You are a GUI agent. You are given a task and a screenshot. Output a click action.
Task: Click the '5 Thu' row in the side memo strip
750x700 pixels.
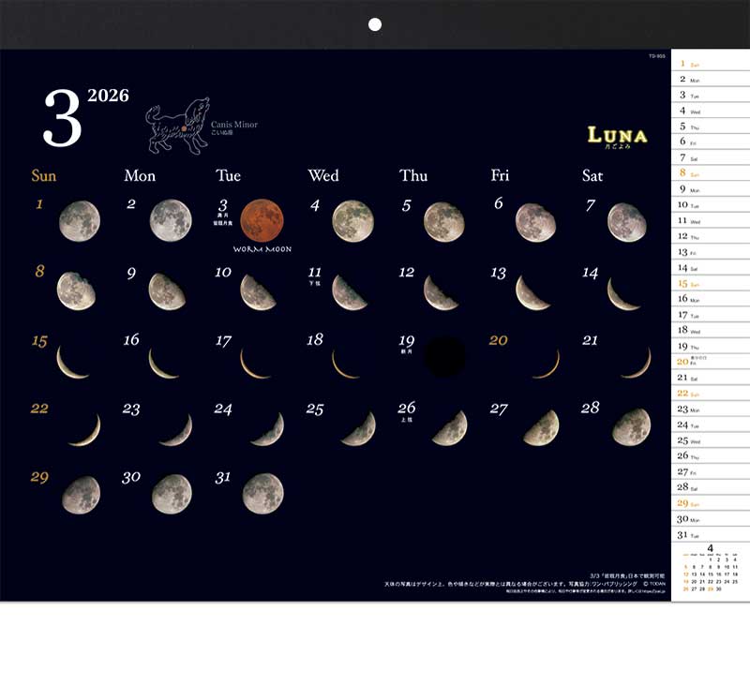coord(711,127)
